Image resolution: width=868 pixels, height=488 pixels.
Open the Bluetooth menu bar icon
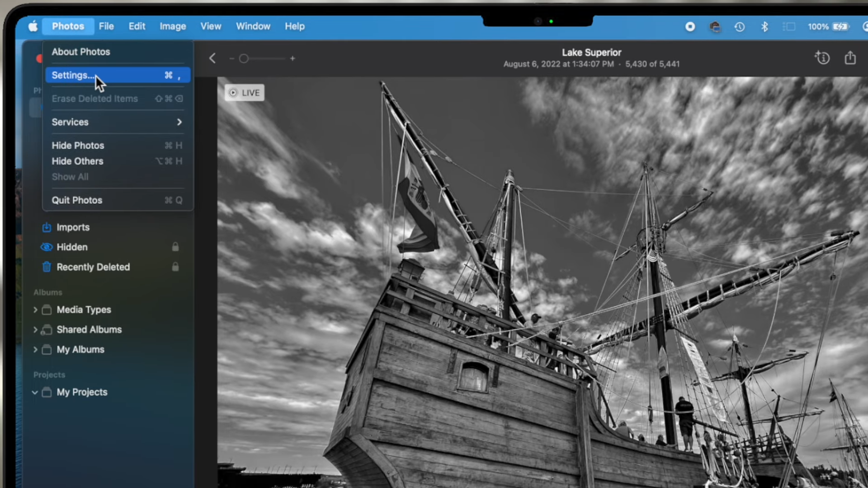[764, 27]
